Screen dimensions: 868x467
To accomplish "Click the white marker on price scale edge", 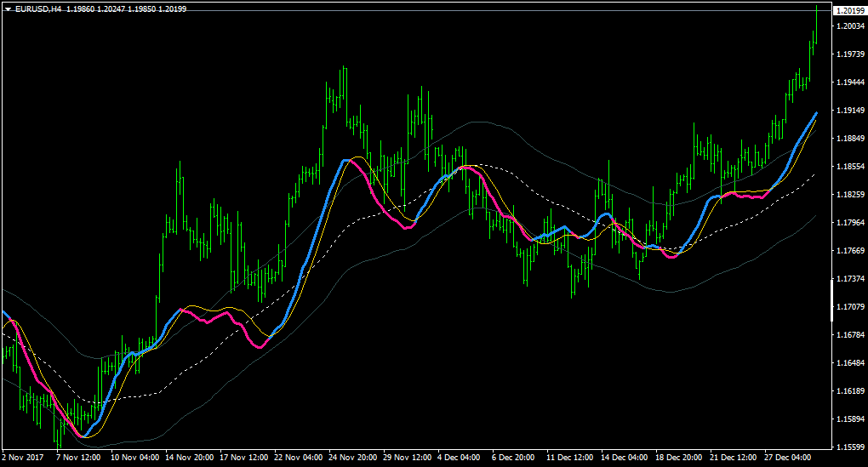I will pyautogui.click(x=831, y=300).
